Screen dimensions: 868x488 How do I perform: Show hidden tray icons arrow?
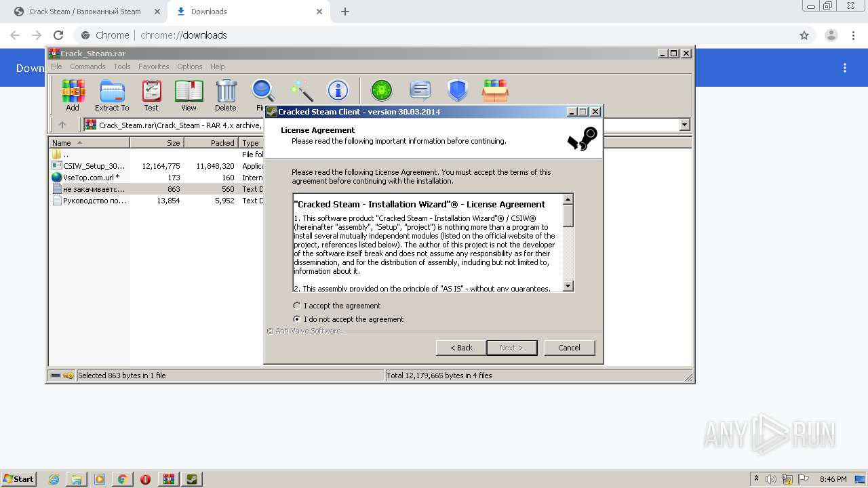click(756, 479)
